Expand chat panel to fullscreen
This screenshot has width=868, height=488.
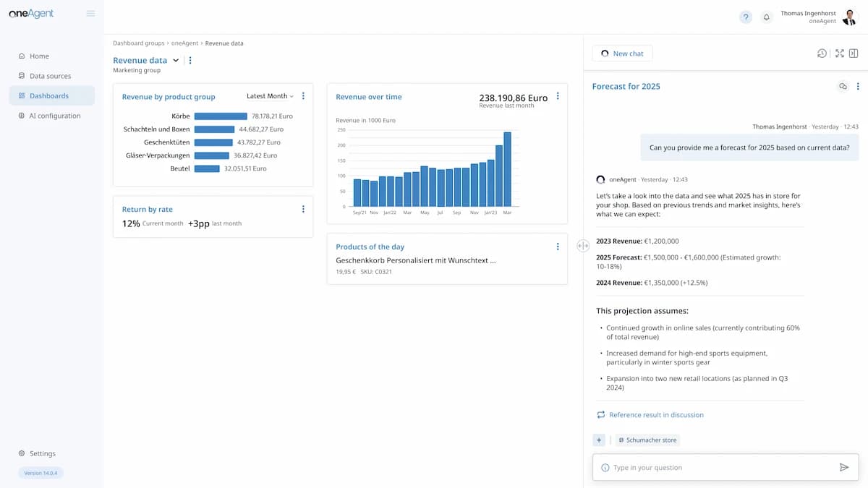pos(839,53)
